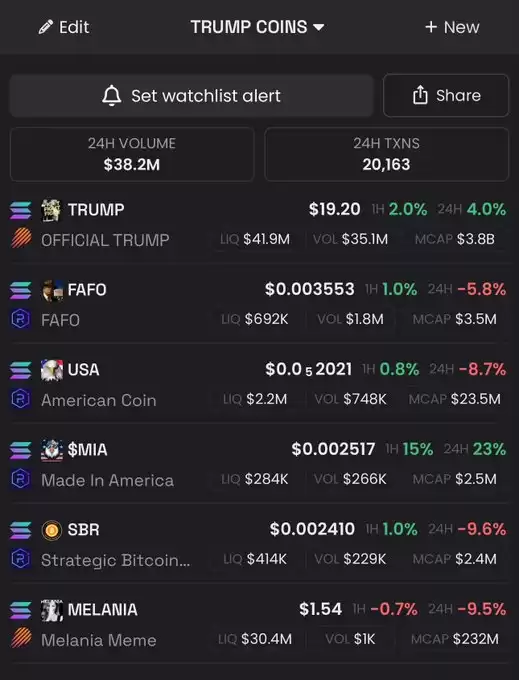Click the SBR gold coin icon
The image size is (519, 680).
tap(52, 530)
